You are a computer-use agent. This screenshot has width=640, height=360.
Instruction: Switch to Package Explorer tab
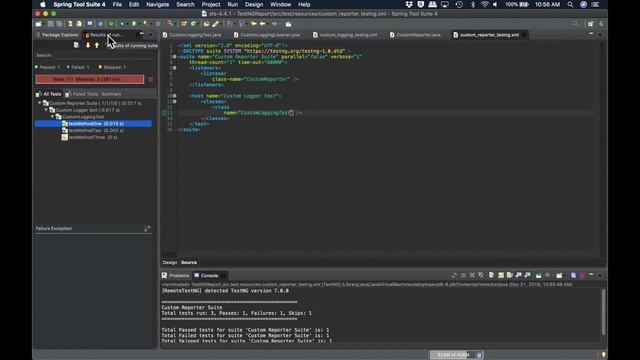coord(57,35)
